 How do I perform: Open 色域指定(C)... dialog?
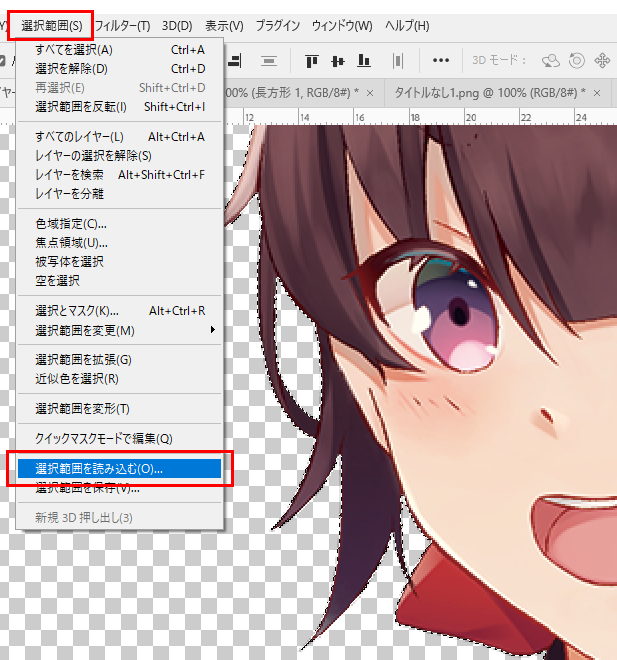(120, 224)
